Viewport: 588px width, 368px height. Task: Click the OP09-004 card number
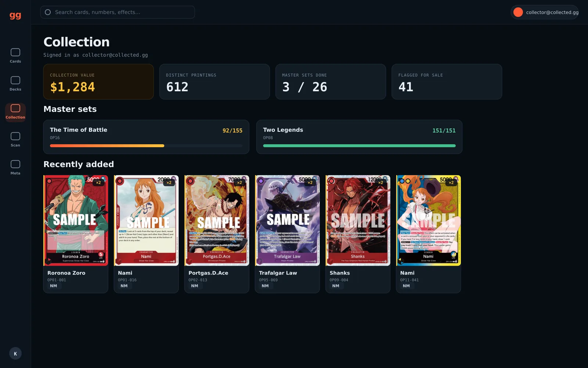[x=339, y=280]
